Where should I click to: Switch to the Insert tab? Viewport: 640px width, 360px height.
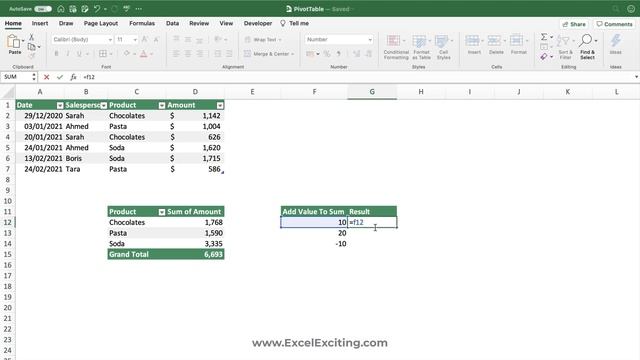40,23
